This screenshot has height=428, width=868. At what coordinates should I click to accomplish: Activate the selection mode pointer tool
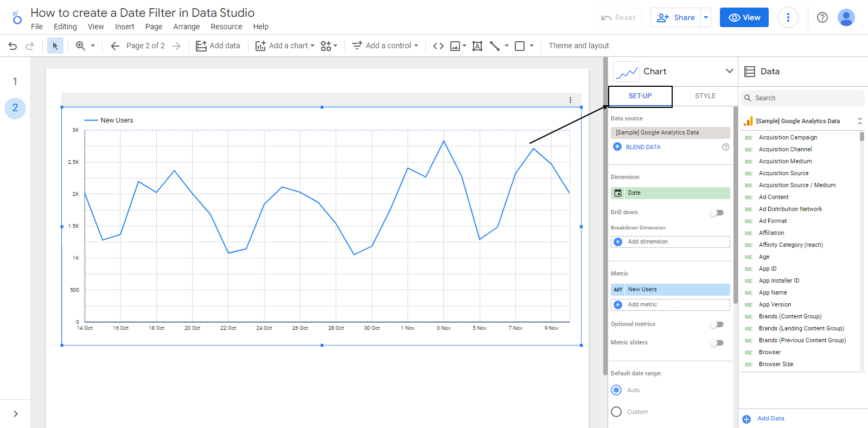click(x=55, y=46)
